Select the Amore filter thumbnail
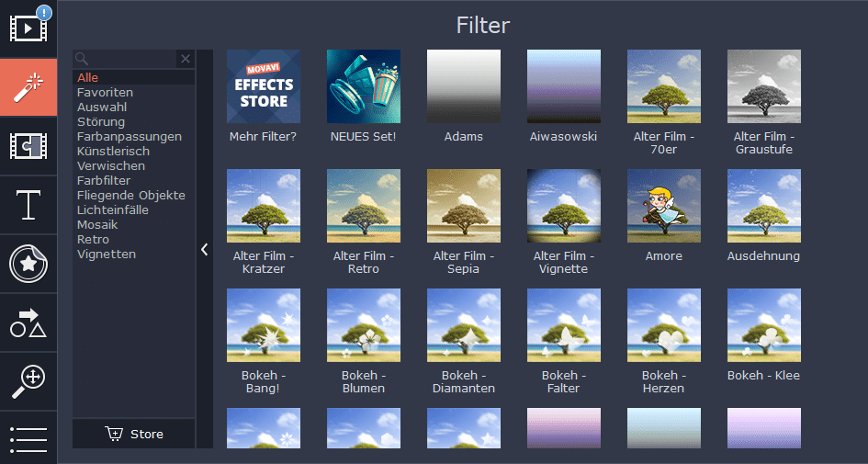This screenshot has width=868, height=464. tap(664, 206)
